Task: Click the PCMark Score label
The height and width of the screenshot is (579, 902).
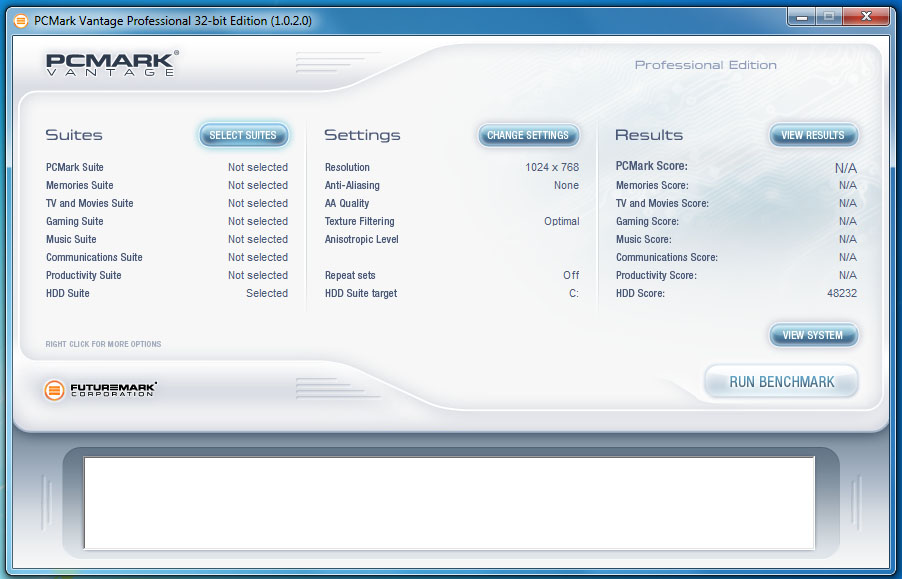Action: [652, 166]
